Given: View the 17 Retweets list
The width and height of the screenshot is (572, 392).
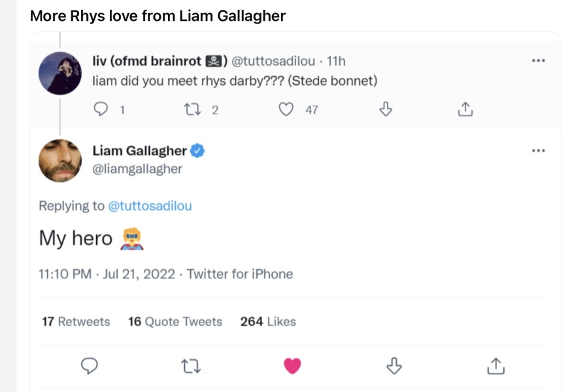Looking at the screenshot, I should (x=76, y=321).
